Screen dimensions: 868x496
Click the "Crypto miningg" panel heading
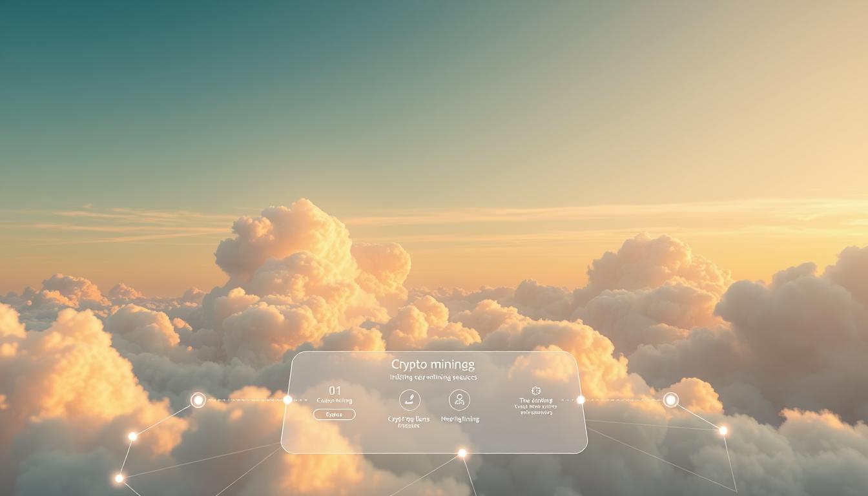[x=433, y=365]
